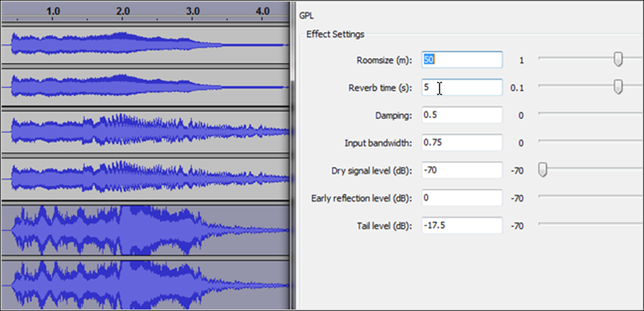644x311 pixels.
Task: Click the minimum value '1' beside Roomsize
Action: tap(521, 60)
